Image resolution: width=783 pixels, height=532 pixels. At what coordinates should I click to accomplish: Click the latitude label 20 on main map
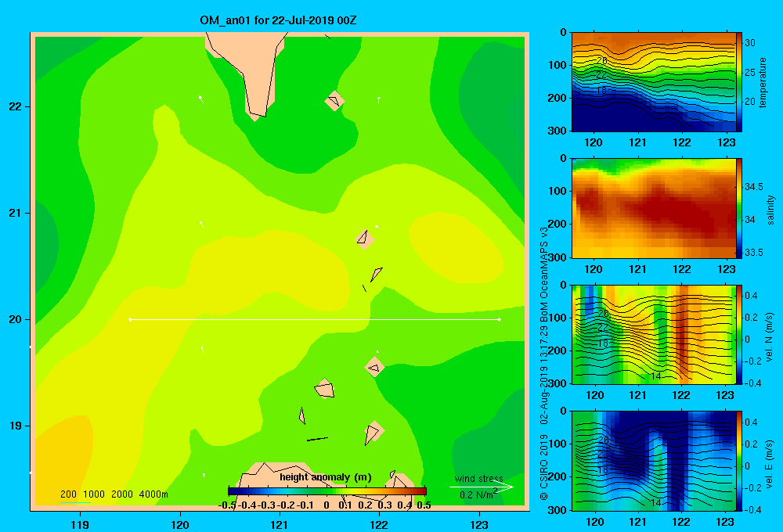(16, 319)
